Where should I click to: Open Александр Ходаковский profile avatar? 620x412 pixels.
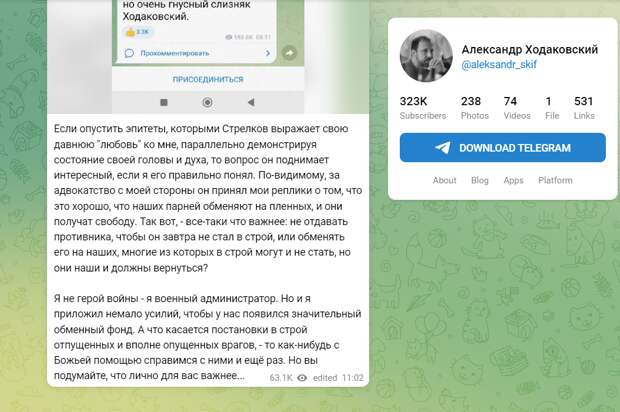[x=426, y=56]
